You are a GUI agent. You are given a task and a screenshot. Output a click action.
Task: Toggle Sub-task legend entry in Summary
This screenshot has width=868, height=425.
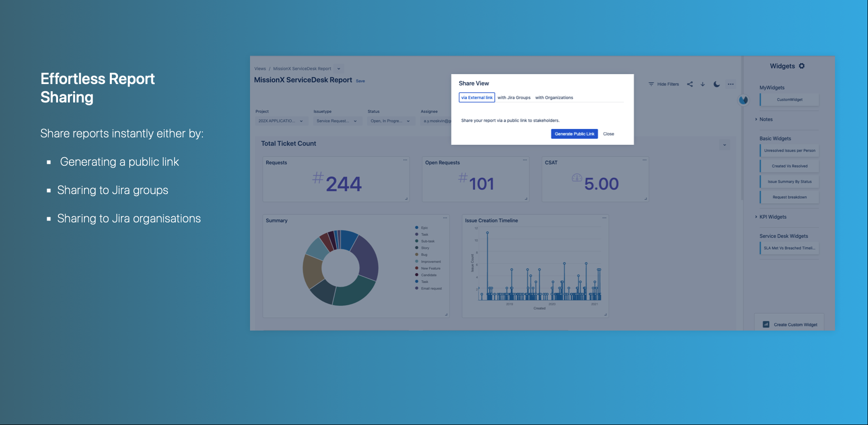click(x=425, y=241)
